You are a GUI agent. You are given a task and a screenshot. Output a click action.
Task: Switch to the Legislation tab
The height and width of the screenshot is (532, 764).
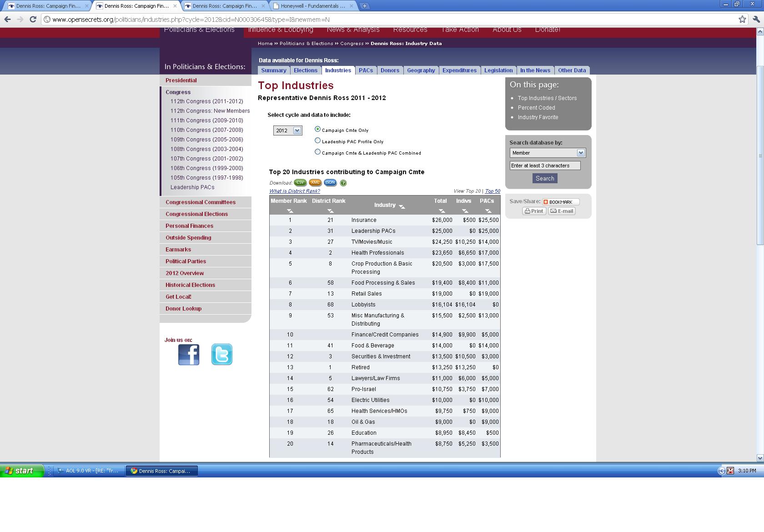pos(498,70)
